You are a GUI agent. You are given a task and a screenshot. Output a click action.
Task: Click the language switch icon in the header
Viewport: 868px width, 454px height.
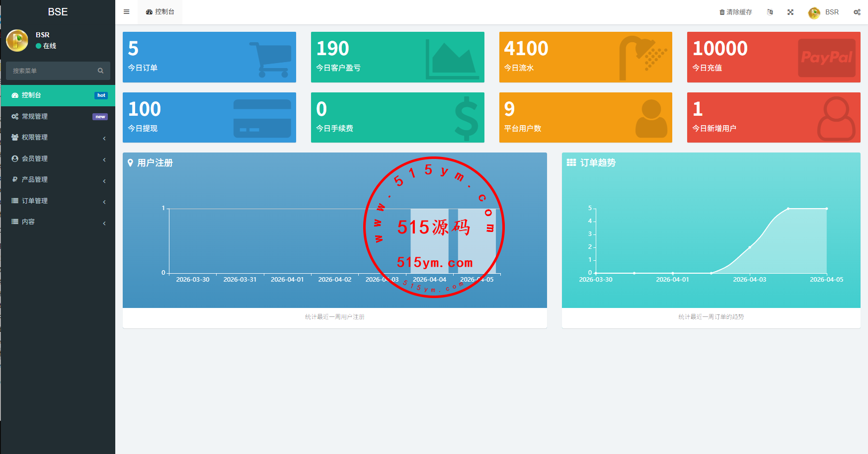[x=770, y=12]
